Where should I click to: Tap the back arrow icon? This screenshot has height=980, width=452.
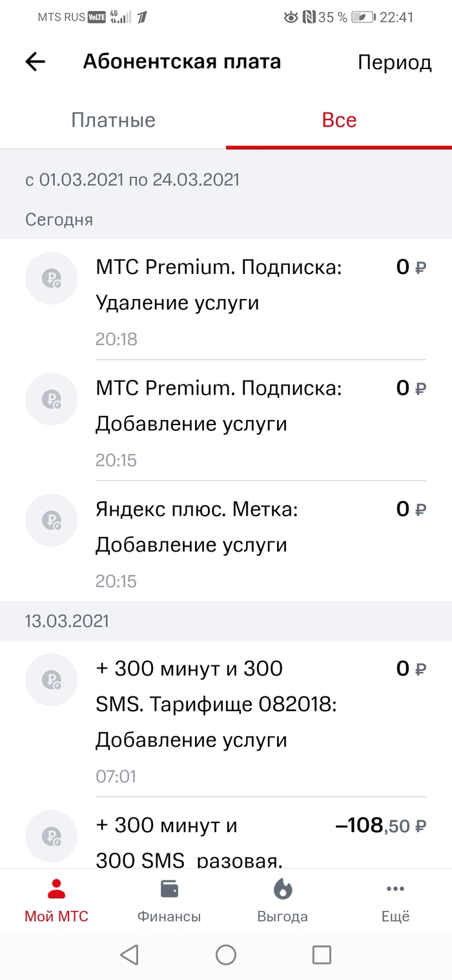click(35, 62)
